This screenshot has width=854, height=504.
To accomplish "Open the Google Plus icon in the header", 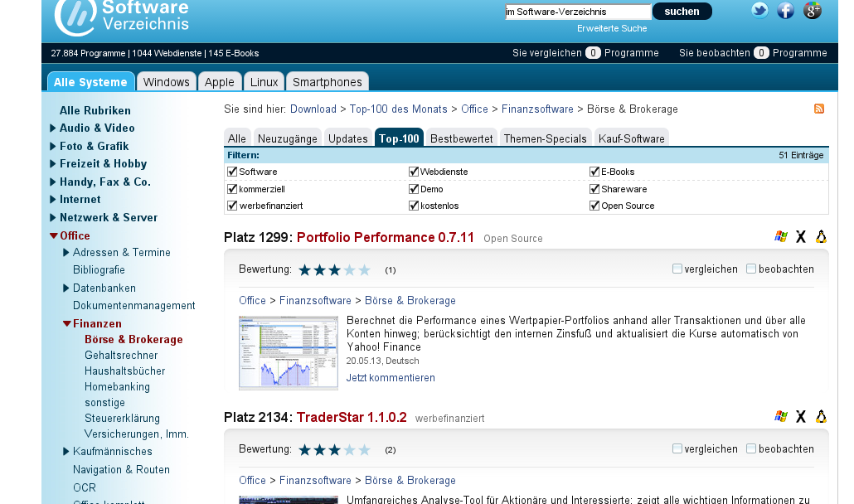I will pyautogui.click(x=812, y=10).
